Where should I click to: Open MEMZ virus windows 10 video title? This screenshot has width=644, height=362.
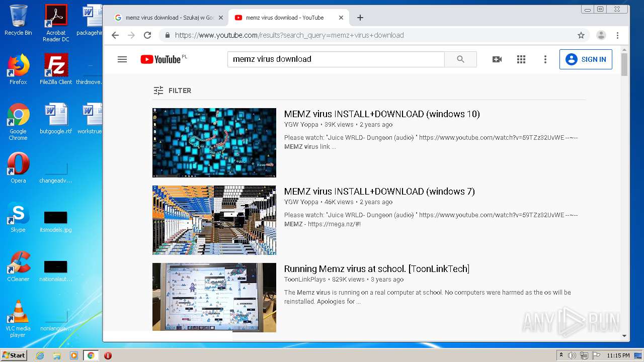point(382,114)
